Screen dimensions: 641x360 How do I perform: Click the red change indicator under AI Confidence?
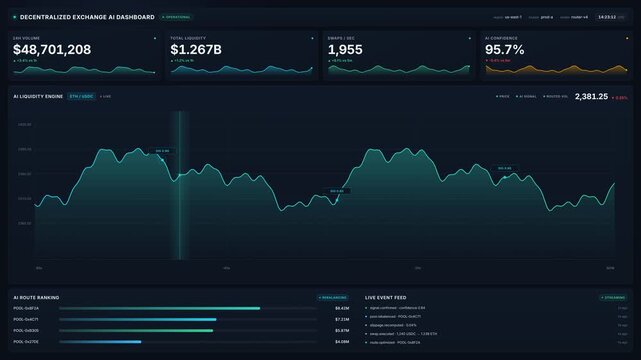point(498,60)
